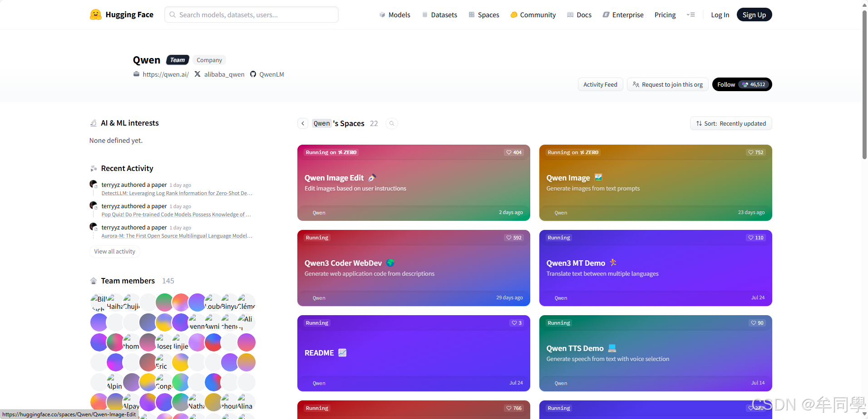
Task: Click the paintbrush emoji beside Qwen Image Edit
Action: (x=372, y=178)
